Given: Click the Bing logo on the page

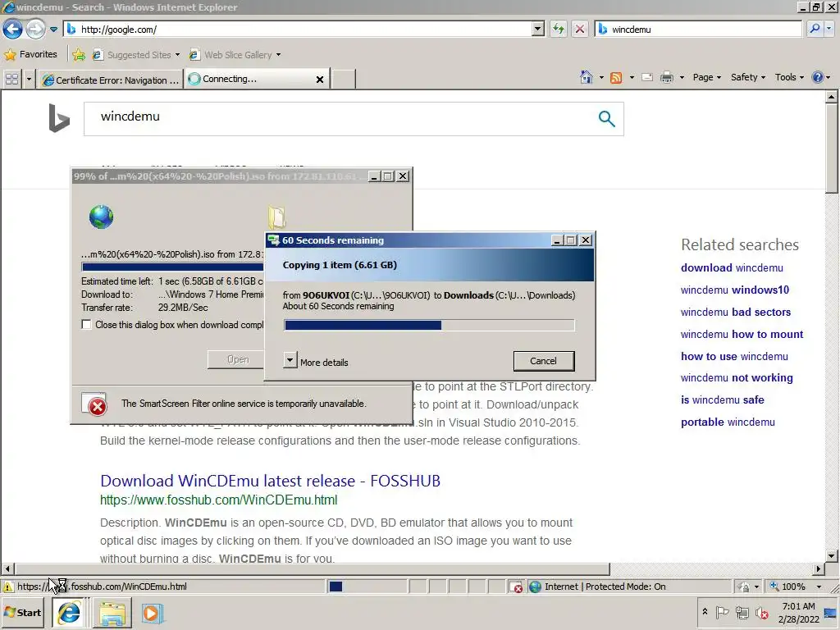Looking at the screenshot, I should [x=59, y=118].
